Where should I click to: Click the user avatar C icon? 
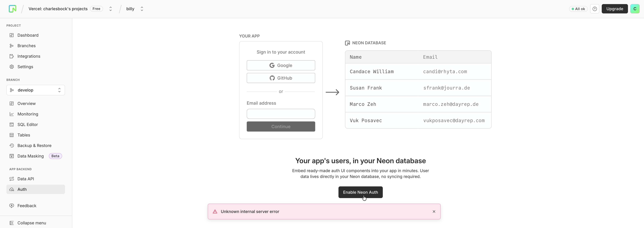(x=635, y=9)
